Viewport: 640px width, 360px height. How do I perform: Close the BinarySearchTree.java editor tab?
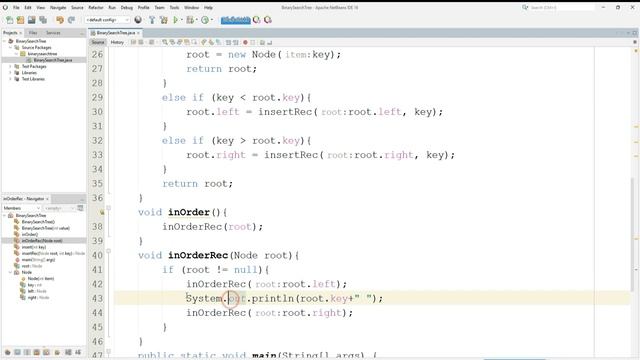coord(139,33)
